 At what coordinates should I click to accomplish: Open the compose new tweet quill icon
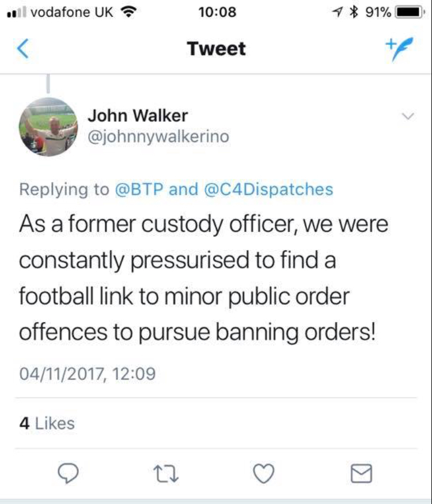399,48
